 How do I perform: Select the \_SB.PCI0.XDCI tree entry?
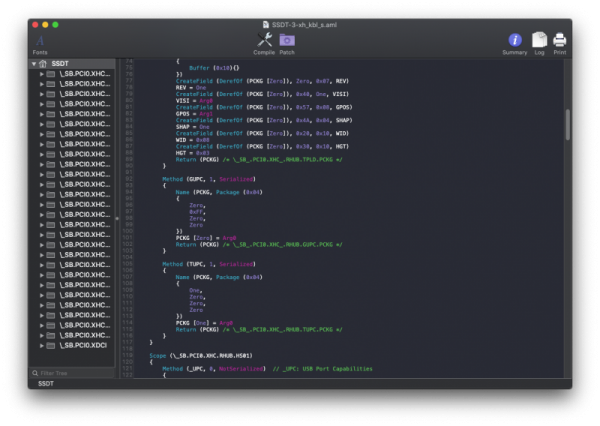click(x=84, y=344)
